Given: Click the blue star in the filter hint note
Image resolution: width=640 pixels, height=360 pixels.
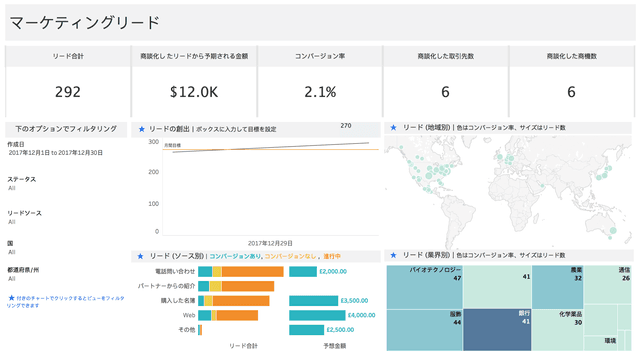Looking at the screenshot, I should (x=11, y=298).
